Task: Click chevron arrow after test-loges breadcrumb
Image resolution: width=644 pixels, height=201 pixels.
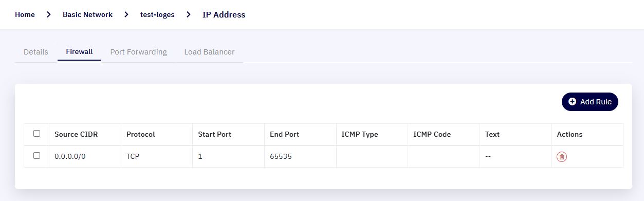Action: pos(189,14)
